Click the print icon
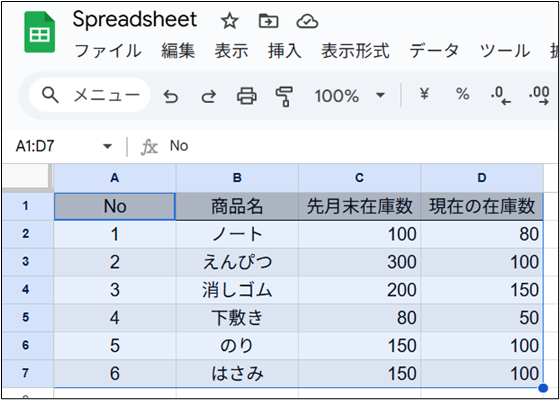The width and height of the screenshot is (560, 400). pos(247,95)
